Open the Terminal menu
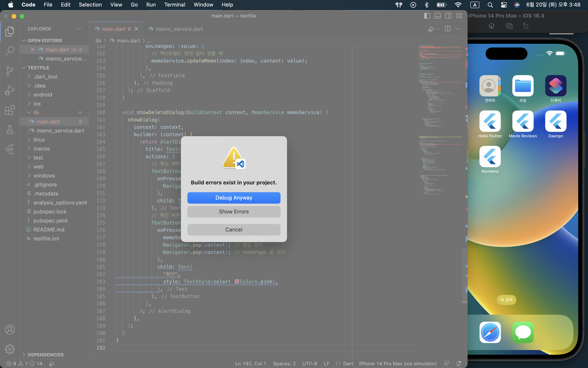 tap(174, 5)
